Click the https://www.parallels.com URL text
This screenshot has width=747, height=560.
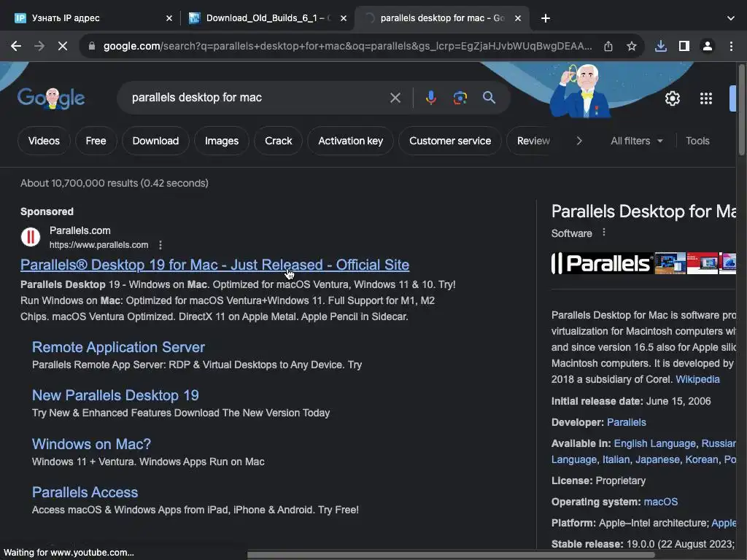(x=98, y=245)
